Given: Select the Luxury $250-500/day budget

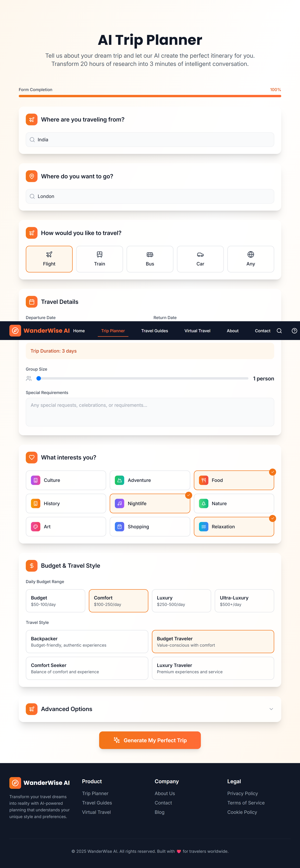Looking at the screenshot, I should pos(181,600).
